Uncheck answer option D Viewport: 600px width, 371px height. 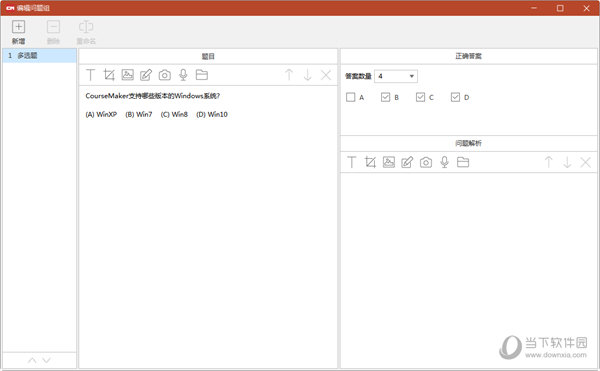(x=455, y=97)
